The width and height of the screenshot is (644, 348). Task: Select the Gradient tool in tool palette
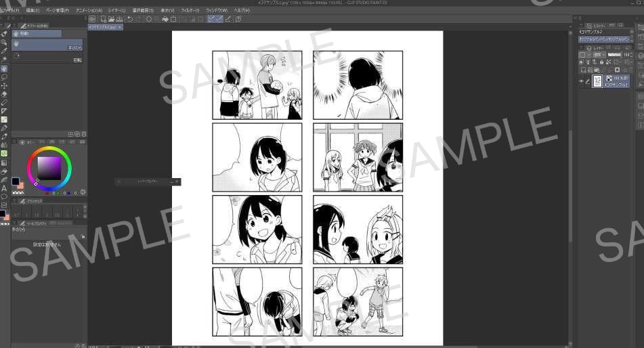pos(4,162)
